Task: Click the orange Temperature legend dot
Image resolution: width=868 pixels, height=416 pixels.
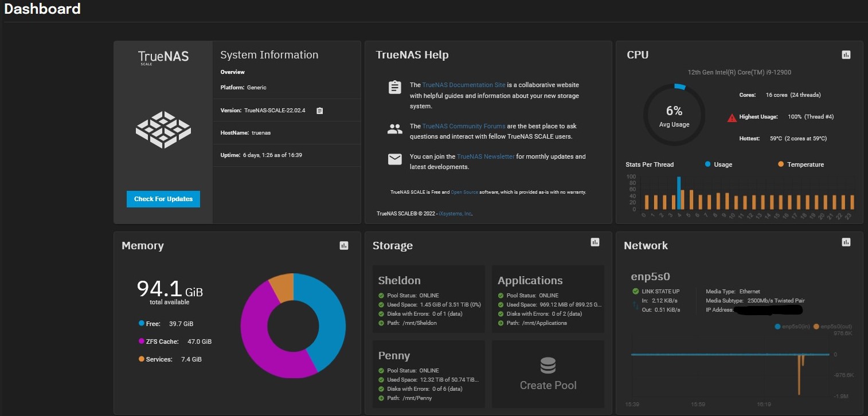Action: tap(781, 164)
